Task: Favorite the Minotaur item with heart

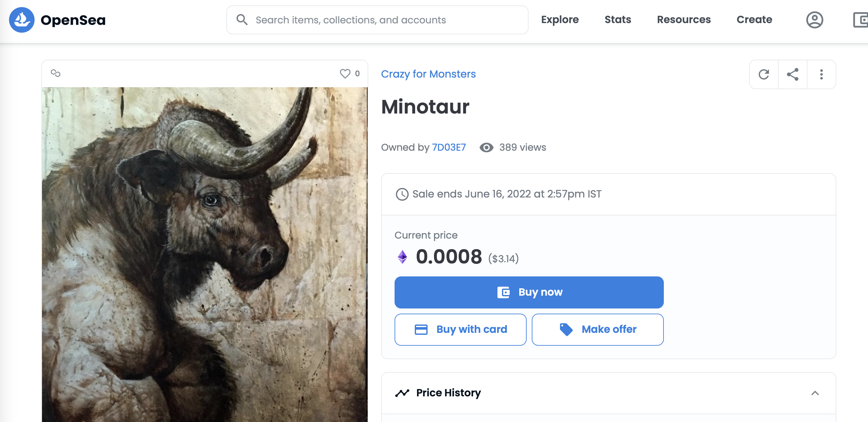Action: point(345,73)
